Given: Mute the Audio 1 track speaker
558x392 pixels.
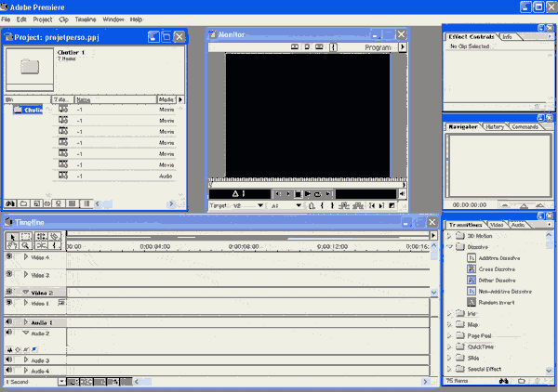Looking at the screenshot, I should click(x=9, y=322).
